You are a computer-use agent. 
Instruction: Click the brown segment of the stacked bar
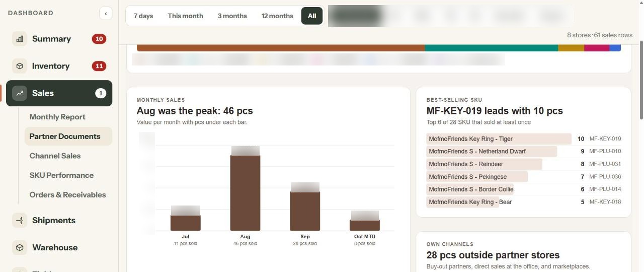[x=281, y=48]
